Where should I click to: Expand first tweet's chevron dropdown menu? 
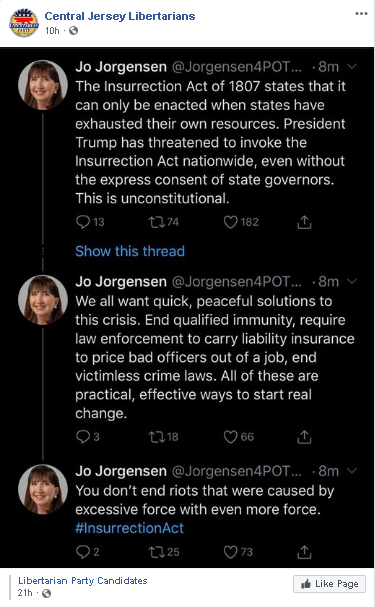(352, 67)
